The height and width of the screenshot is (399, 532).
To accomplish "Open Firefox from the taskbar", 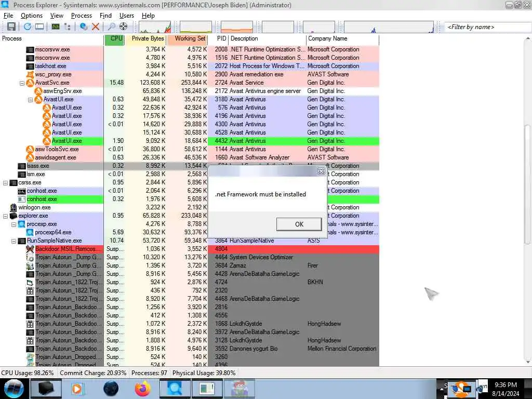I will [x=142, y=389].
